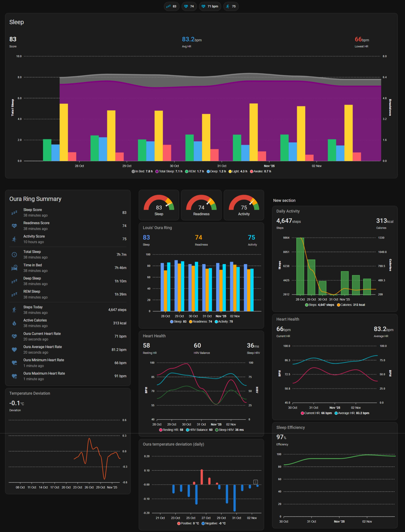Click the 83.2 bpm Avg HR value in Sleep card
Image resolution: width=405 pixels, height=532 pixels.
tap(192, 39)
